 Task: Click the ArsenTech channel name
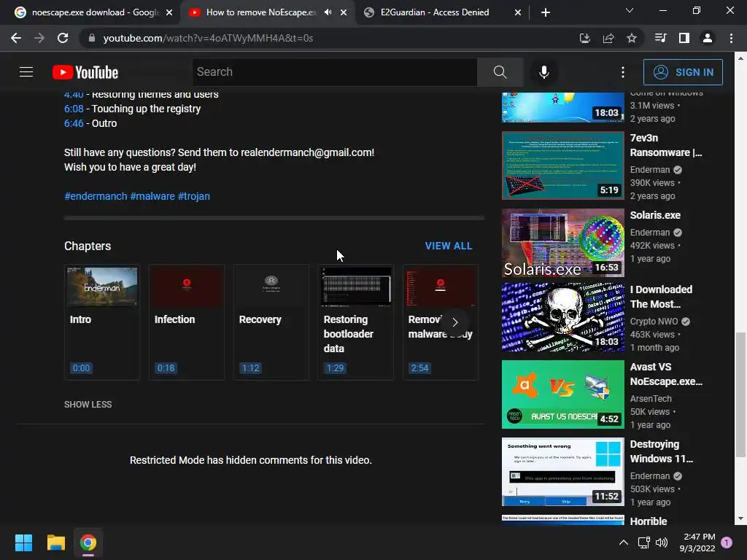651,399
